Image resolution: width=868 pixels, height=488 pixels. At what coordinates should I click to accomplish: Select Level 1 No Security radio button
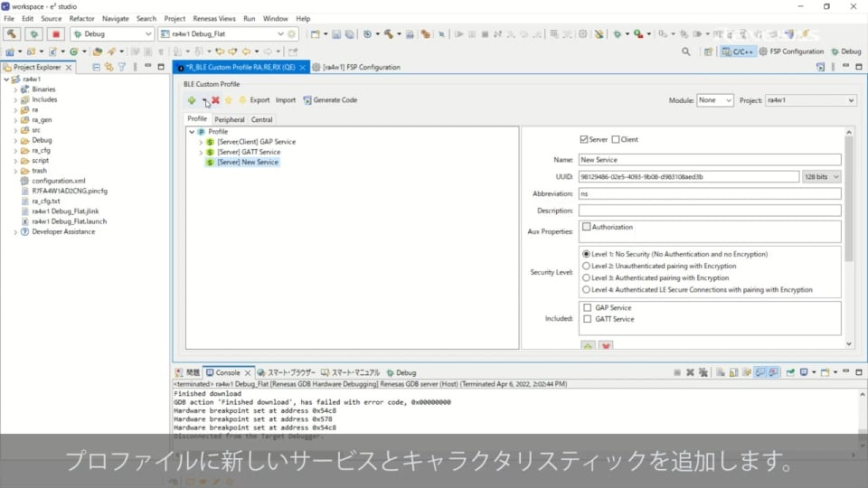click(586, 254)
